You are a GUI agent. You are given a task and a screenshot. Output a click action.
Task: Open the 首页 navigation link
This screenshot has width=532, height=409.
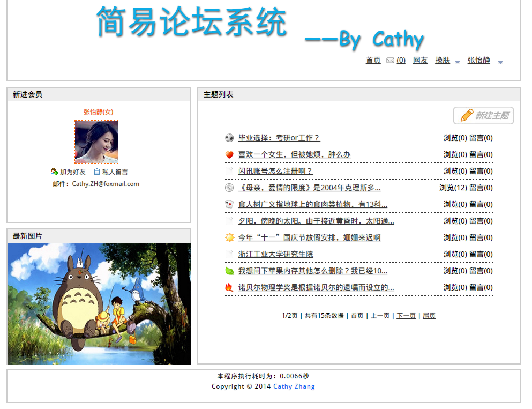373,61
